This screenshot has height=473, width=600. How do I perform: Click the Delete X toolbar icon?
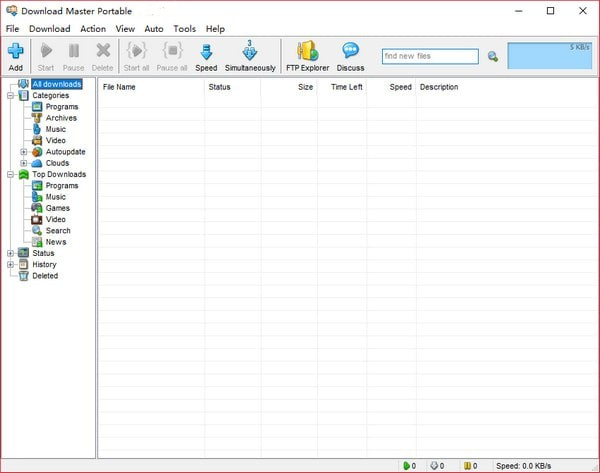point(103,51)
